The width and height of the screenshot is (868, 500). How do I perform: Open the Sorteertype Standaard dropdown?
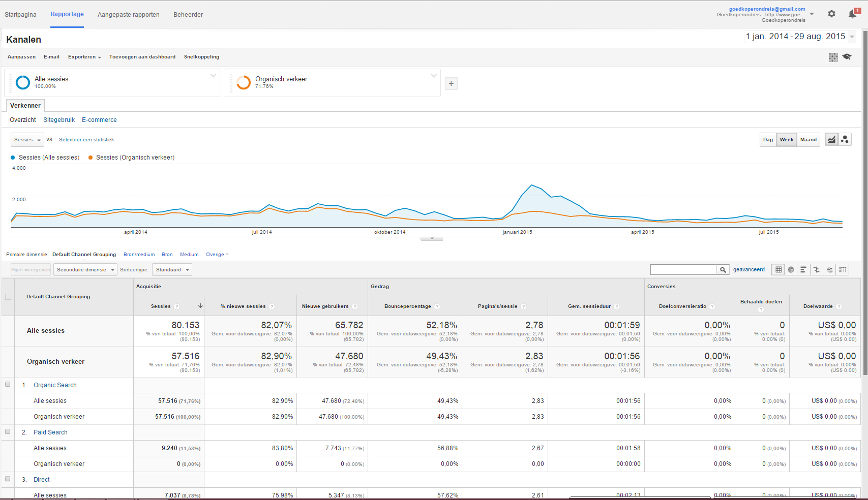[x=172, y=270]
